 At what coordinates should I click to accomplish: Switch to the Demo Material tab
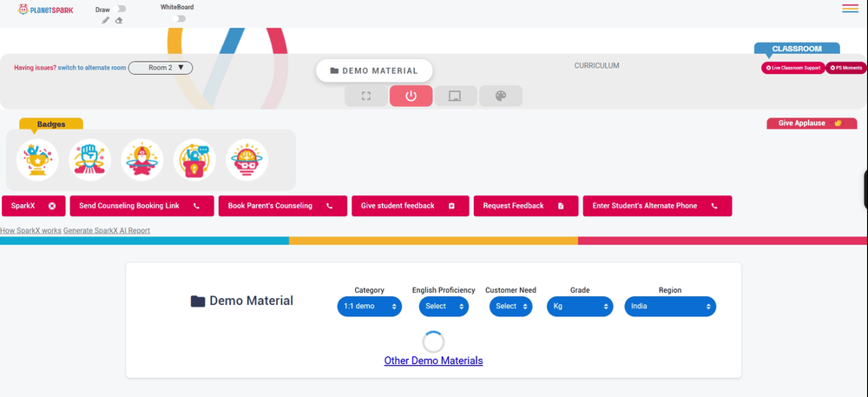tap(374, 71)
